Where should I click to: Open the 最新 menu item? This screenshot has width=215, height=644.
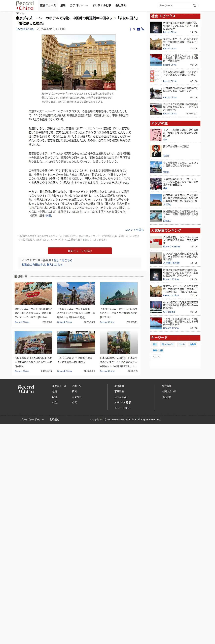pos(63,6)
